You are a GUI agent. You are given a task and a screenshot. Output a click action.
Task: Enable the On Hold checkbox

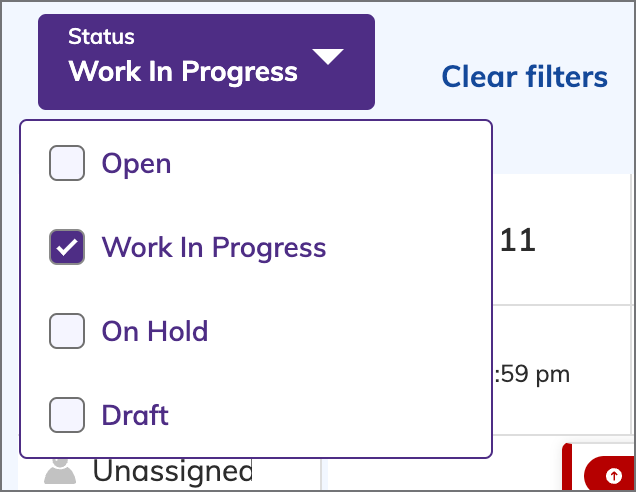[x=67, y=331]
